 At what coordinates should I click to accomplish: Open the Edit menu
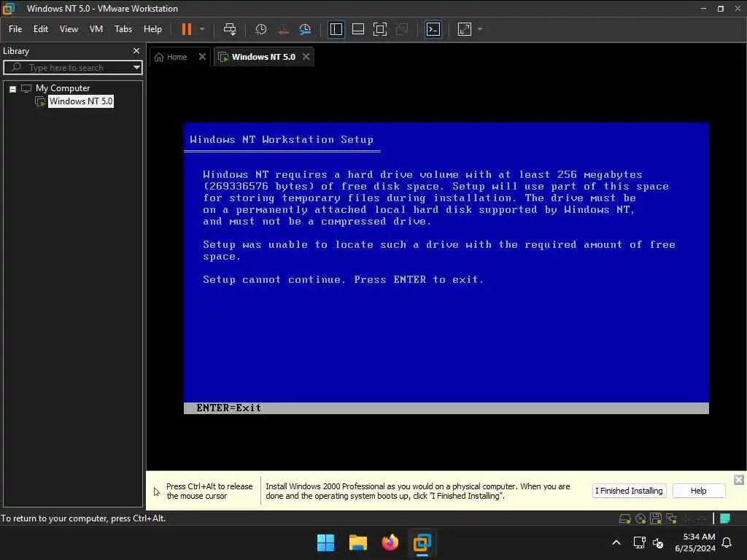[41, 29]
